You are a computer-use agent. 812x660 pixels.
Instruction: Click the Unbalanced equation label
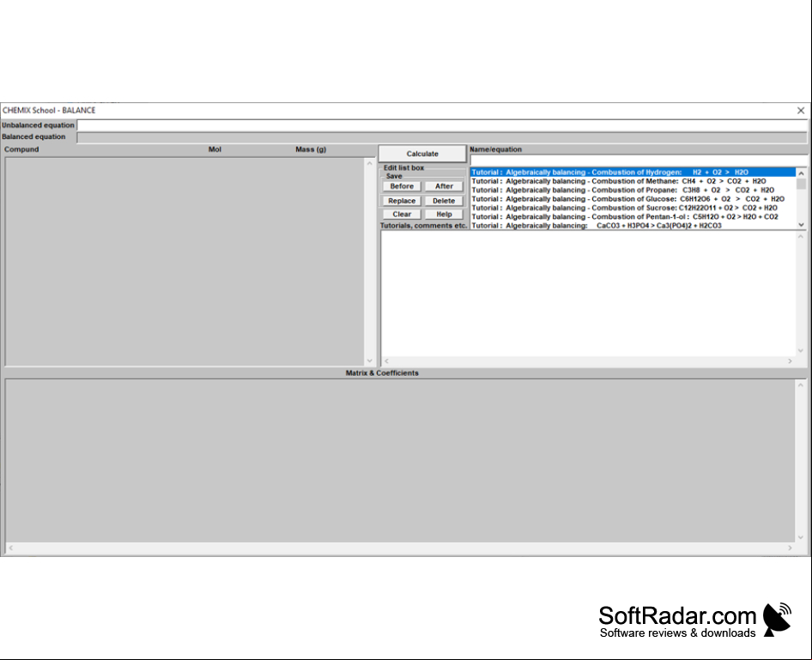click(x=38, y=125)
